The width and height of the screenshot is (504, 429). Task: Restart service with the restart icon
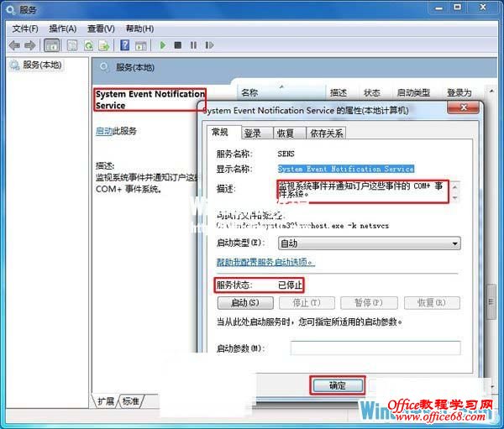tap(209, 45)
